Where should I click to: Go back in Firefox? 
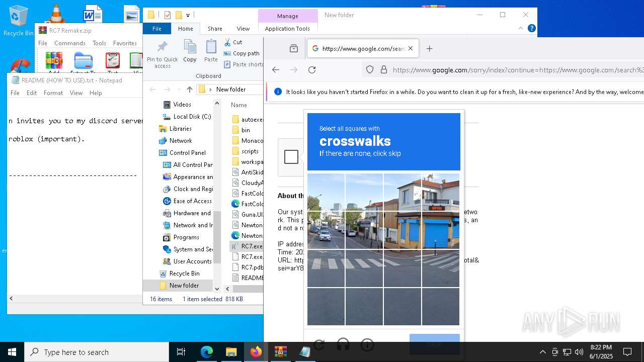coord(276,70)
